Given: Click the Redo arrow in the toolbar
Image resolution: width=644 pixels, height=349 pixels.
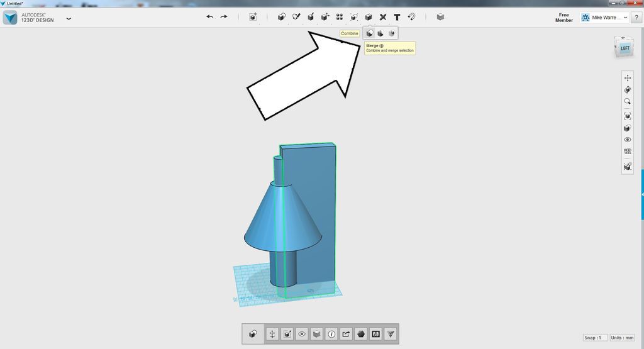Looking at the screenshot, I should pos(224,17).
